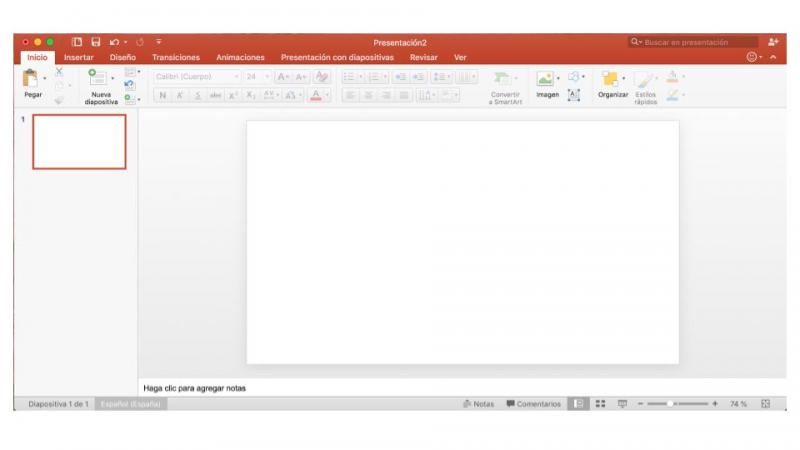This screenshot has width=800, height=450.
Task: Click the share person icon
Action: tap(773, 42)
